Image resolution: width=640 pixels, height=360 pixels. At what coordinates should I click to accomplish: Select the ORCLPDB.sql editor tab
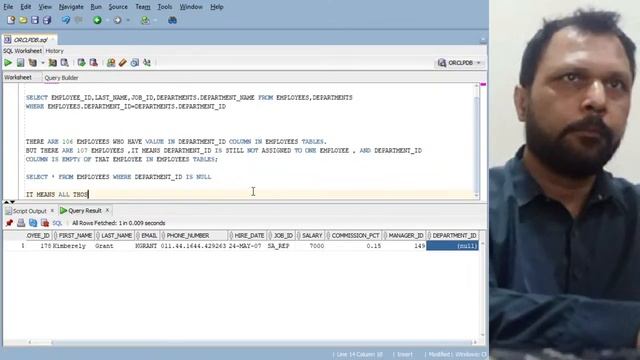click(x=30, y=40)
